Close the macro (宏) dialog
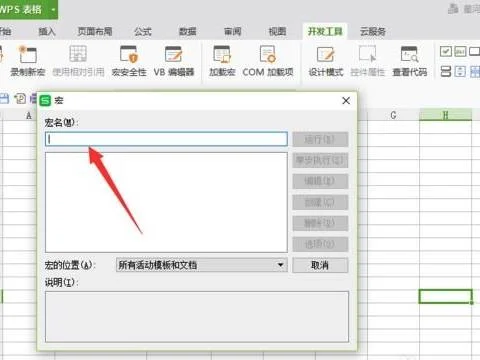The image size is (480, 360). point(346,101)
